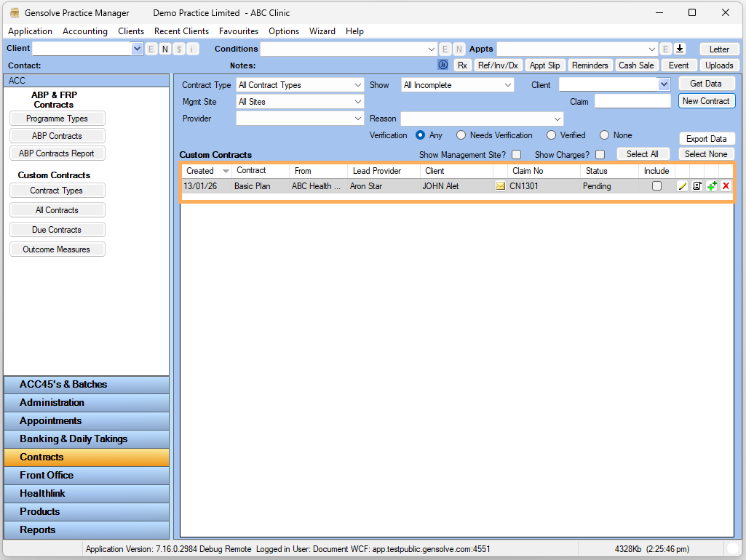The width and height of the screenshot is (746, 560).
Task: Click the New Contract button
Action: coord(706,101)
